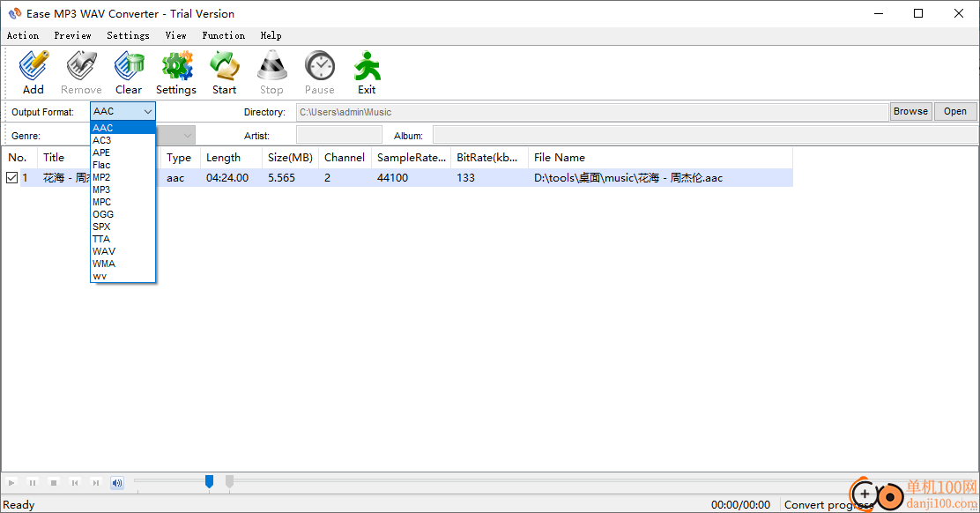Click the Ready status text
The height and width of the screenshot is (513, 980).
(x=19, y=505)
